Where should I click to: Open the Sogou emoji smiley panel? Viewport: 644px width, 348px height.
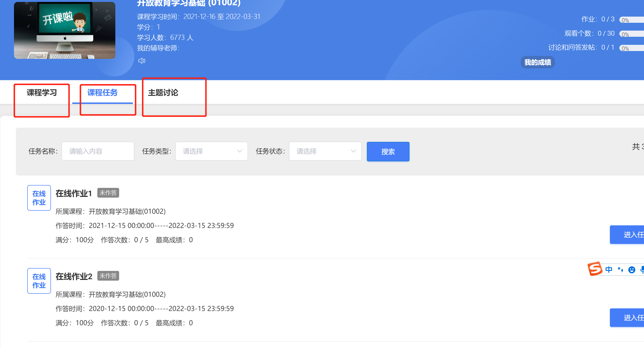click(631, 269)
